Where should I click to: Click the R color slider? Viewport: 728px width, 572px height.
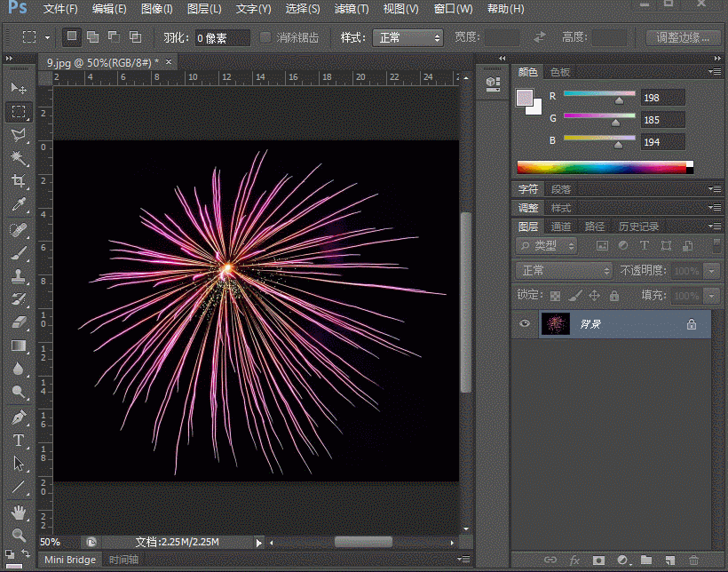(x=599, y=93)
